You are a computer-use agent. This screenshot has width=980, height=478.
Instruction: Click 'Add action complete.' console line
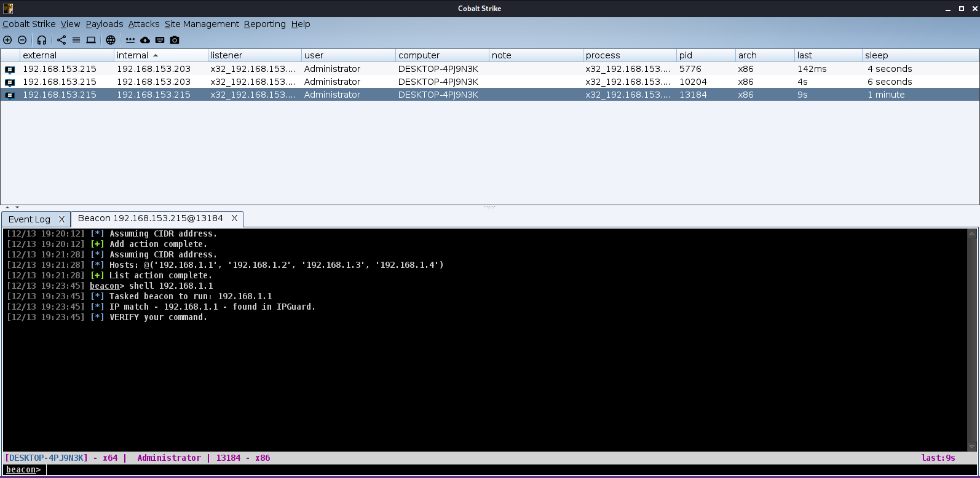tap(158, 244)
